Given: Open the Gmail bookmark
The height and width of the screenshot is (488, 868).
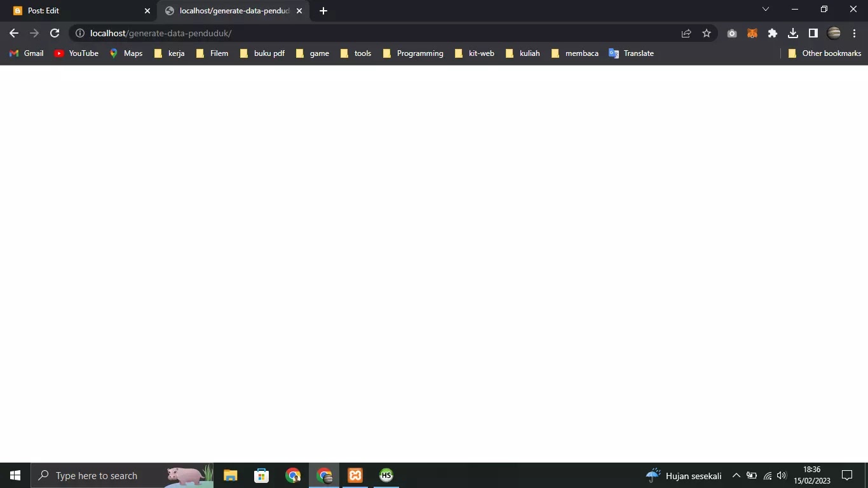Looking at the screenshot, I should pyautogui.click(x=27, y=53).
